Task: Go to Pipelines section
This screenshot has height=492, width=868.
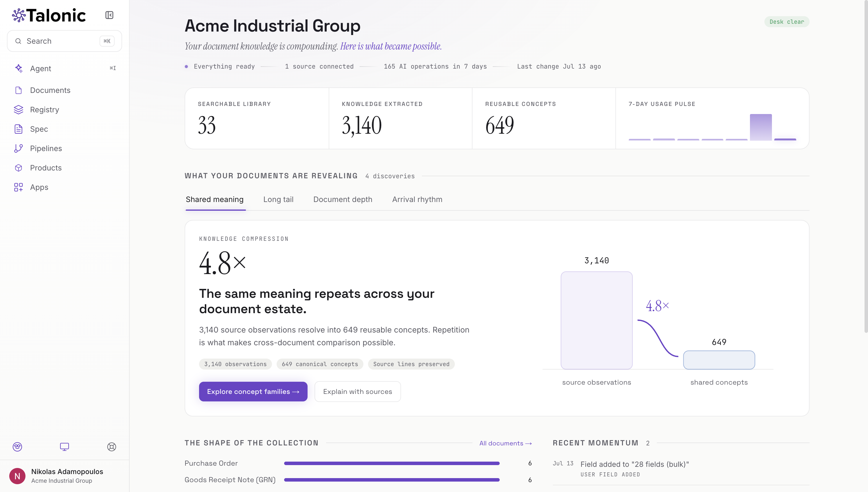Action: tap(65, 148)
